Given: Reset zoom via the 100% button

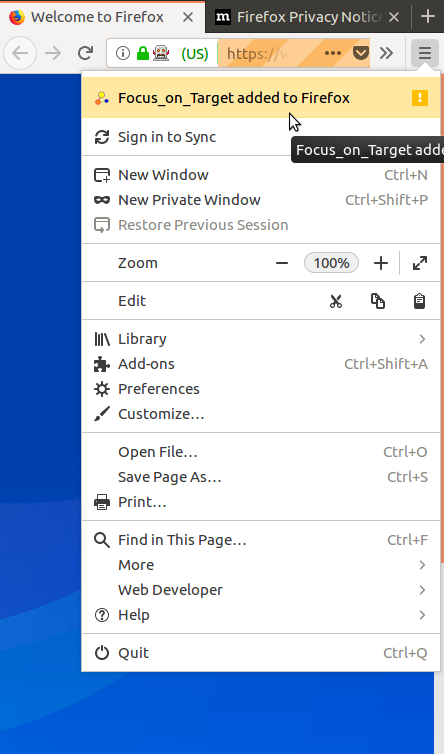Looking at the screenshot, I should pos(331,263).
